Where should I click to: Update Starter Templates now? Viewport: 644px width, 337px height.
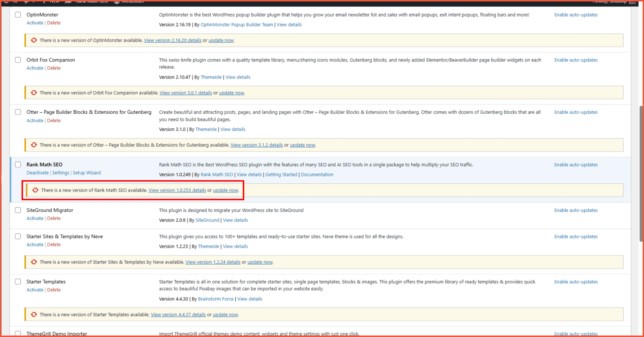pyautogui.click(x=225, y=315)
